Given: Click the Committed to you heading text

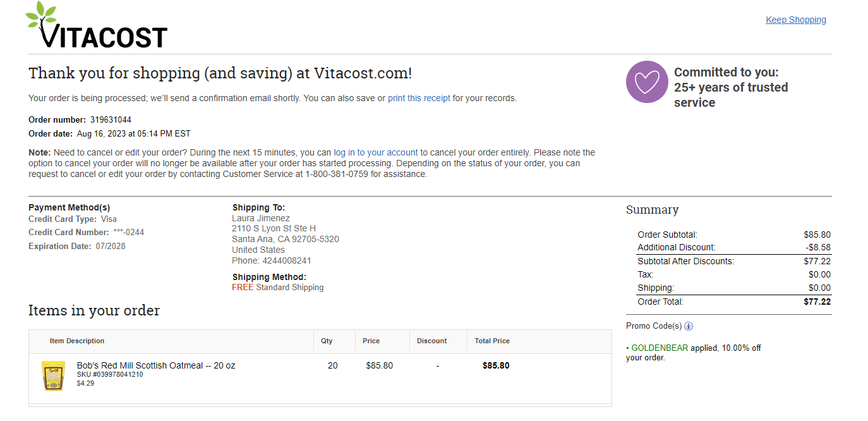Looking at the screenshot, I should [731, 87].
